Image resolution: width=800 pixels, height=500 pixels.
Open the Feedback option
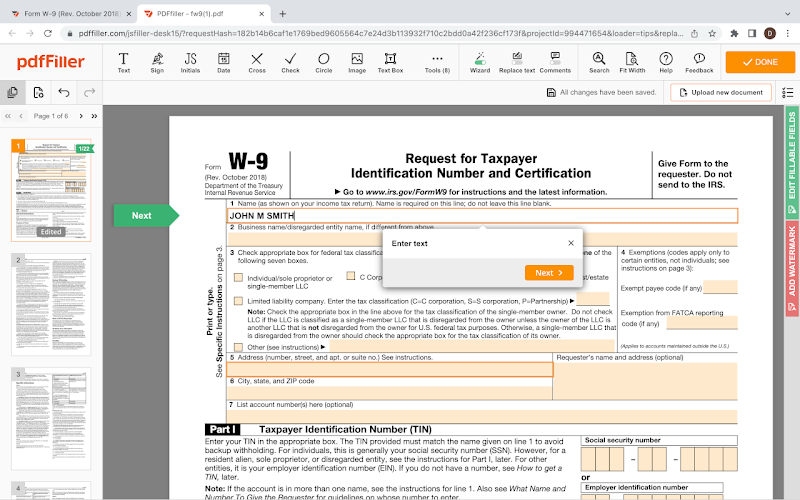tap(699, 62)
